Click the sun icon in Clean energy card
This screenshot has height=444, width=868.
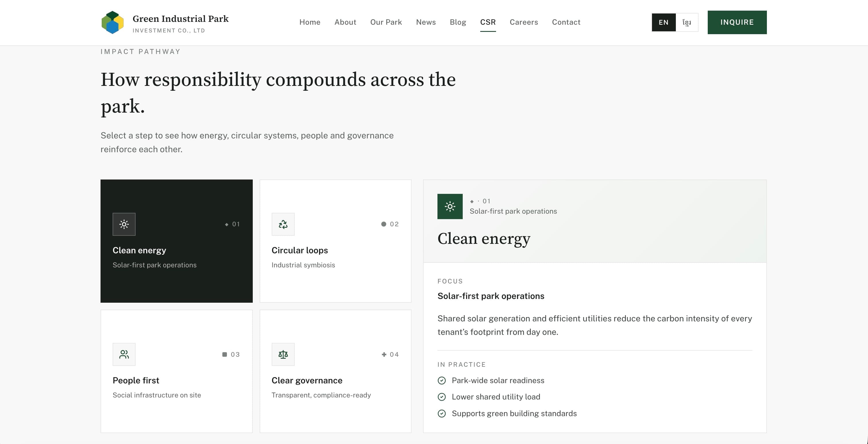[x=124, y=224]
